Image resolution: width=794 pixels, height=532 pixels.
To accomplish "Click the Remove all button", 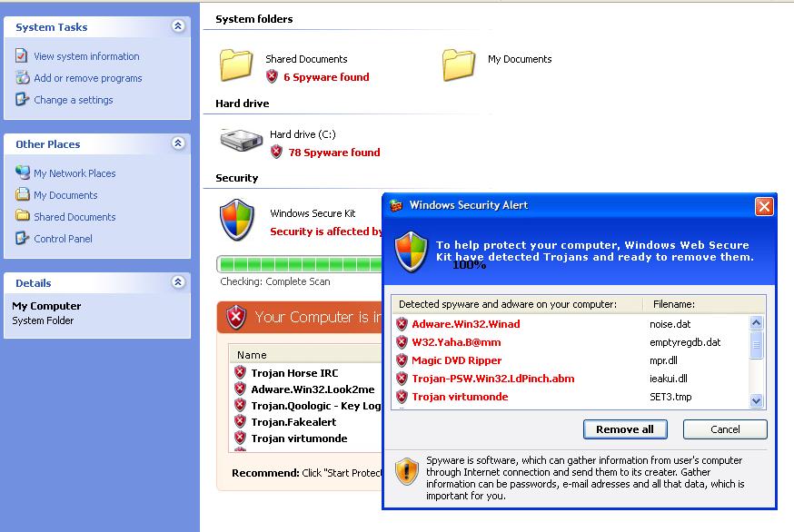I will pyautogui.click(x=625, y=429).
